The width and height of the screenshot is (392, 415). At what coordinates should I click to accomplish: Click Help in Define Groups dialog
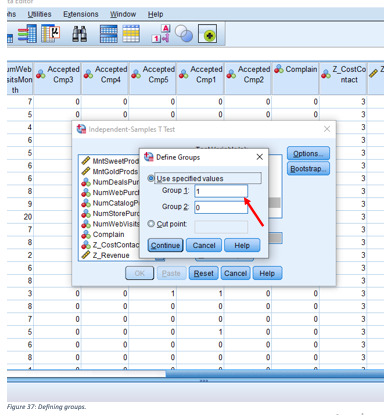(x=242, y=245)
